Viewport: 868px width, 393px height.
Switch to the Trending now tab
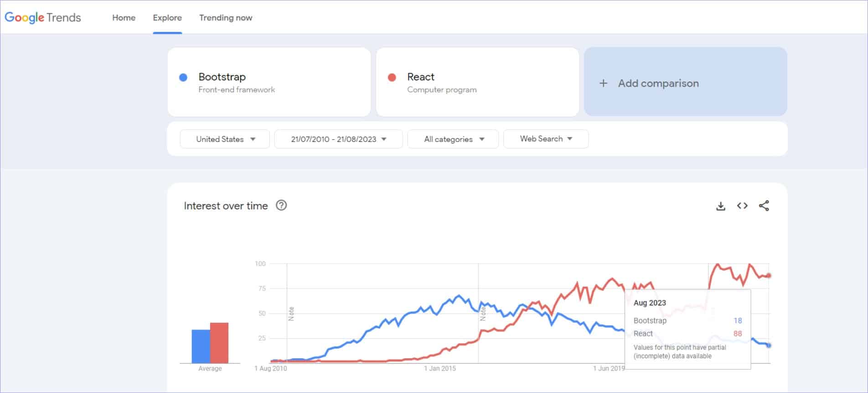pyautogui.click(x=225, y=18)
